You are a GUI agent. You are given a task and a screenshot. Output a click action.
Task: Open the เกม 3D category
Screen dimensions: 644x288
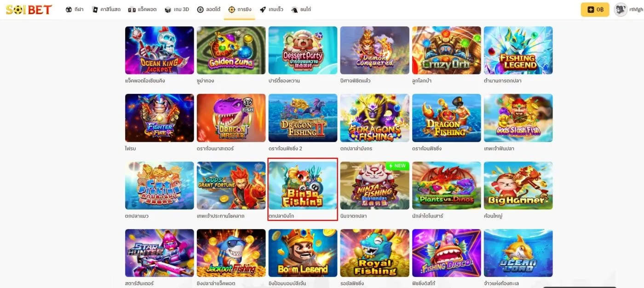point(177,9)
